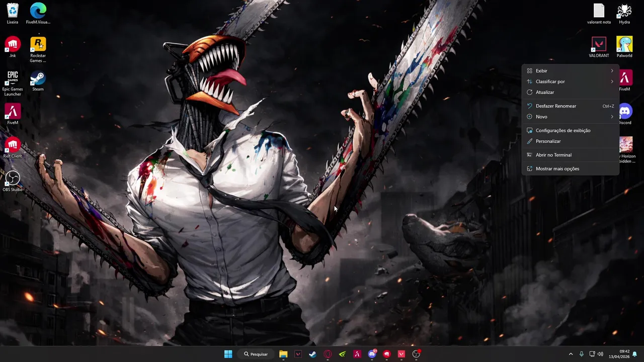Open the volume speaker tray icon

pyautogui.click(x=600, y=354)
